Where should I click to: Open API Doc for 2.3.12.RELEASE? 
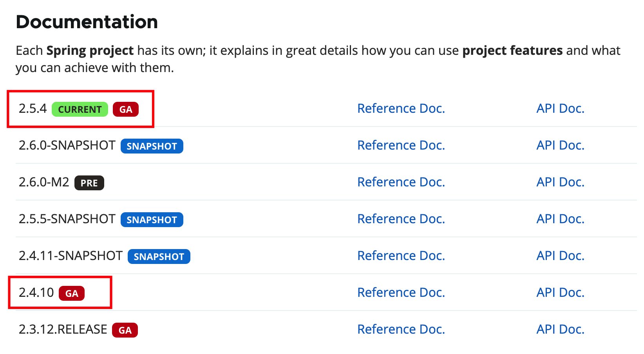(560, 329)
